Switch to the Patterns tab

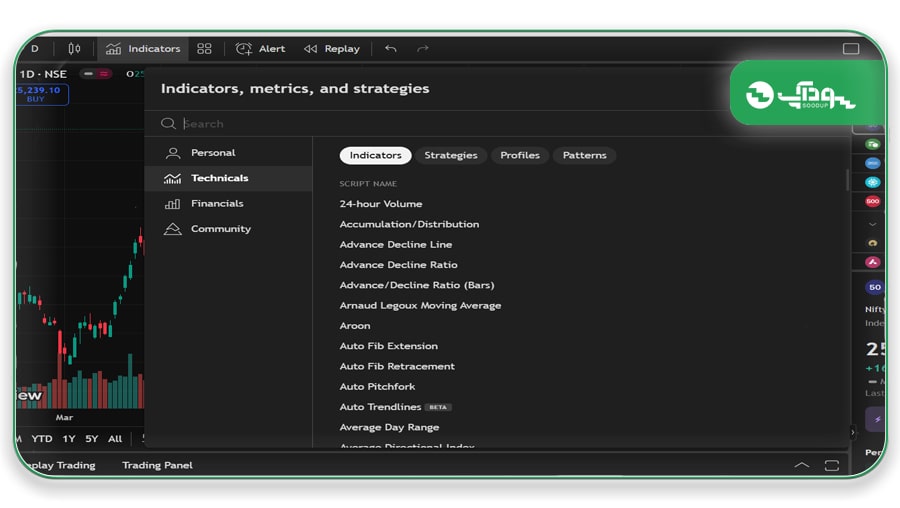pos(584,155)
